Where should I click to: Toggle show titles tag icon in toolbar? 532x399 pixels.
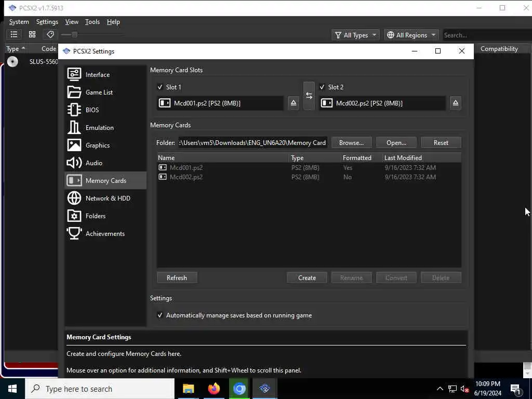coord(50,34)
